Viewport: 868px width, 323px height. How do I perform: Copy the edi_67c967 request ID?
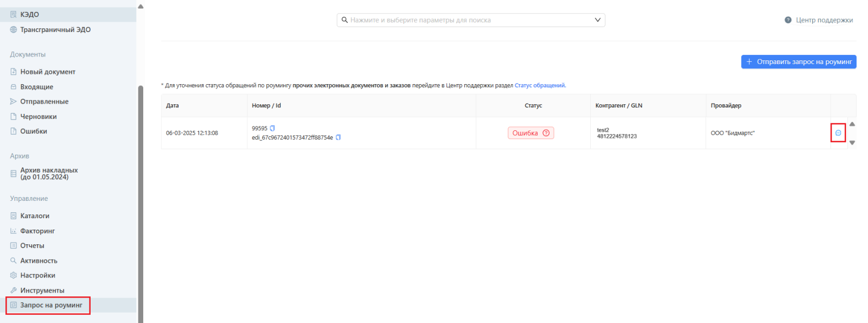coord(339,137)
